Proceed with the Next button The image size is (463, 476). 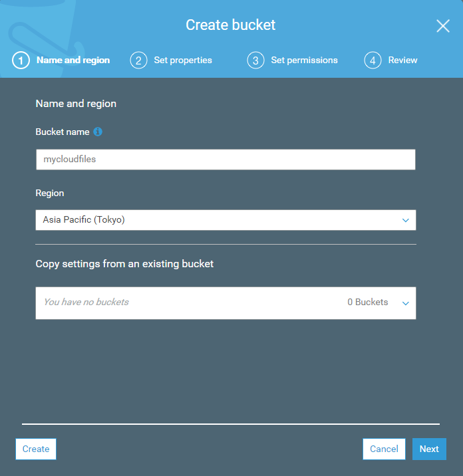429,449
